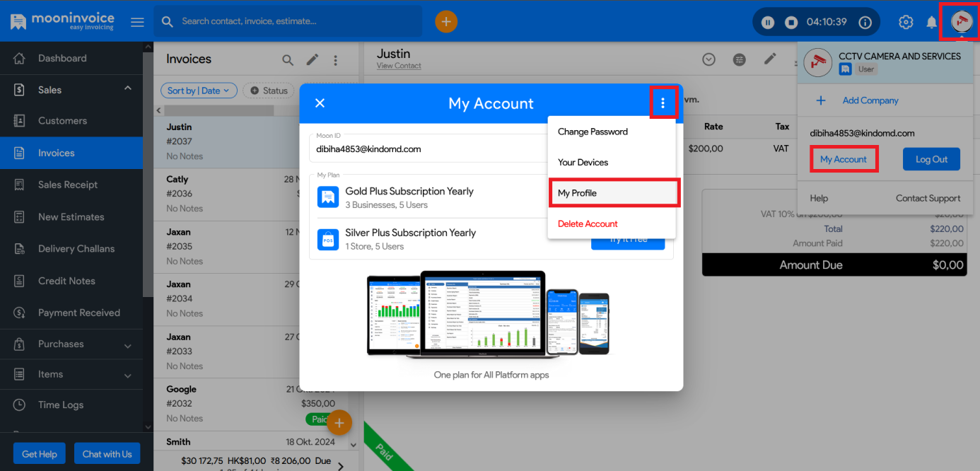The width and height of the screenshot is (980, 471).
Task: Click the orange plus button in the top bar
Action: pyautogui.click(x=446, y=22)
